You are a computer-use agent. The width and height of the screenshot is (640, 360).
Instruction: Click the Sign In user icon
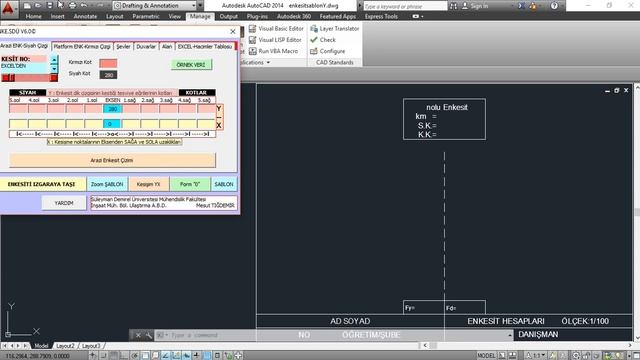[465, 6]
